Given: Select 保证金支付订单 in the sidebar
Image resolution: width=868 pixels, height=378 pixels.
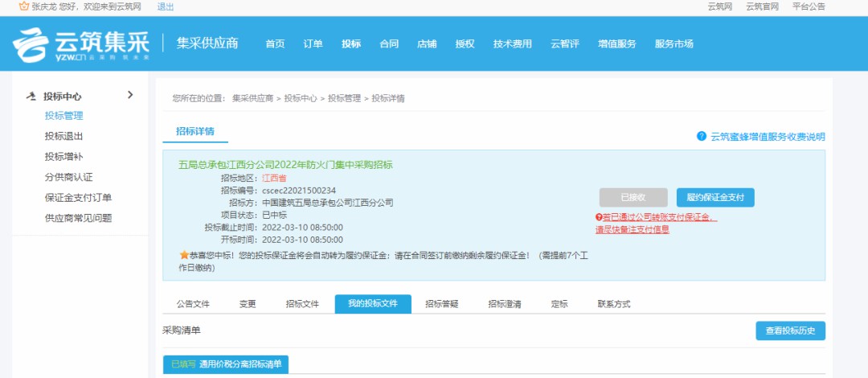Looking at the screenshot, I should click(78, 198).
